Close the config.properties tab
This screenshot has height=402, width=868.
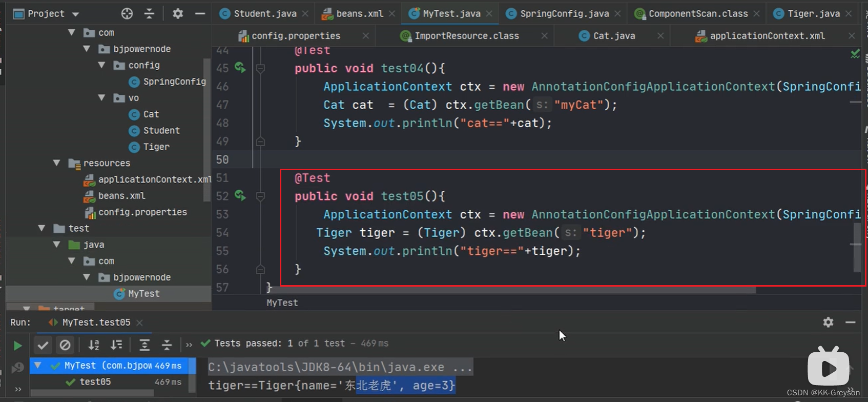[x=365, y=36]
